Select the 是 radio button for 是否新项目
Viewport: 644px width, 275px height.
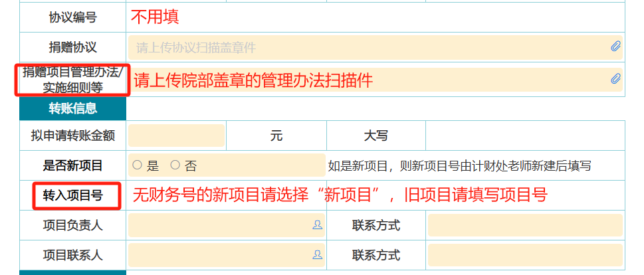coord(138,165)
